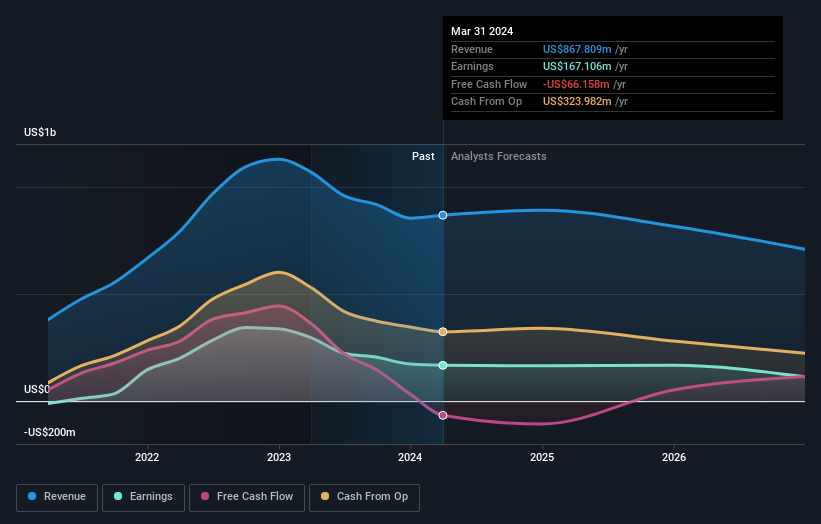The image size is (821, 524).
Task: Click the US$323.982m cash from op value
Action: pyautogui.click(x=577, y=102)
